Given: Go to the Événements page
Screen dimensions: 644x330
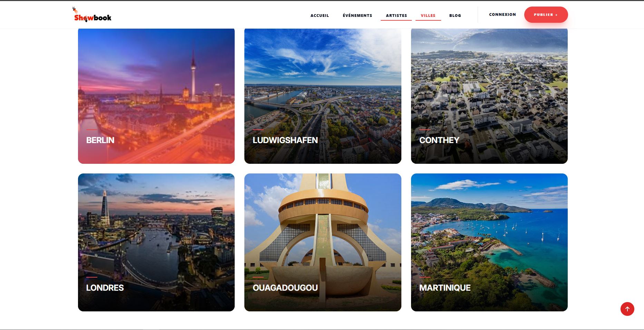Looking at the screenshot, I should [x=357, y=16].
